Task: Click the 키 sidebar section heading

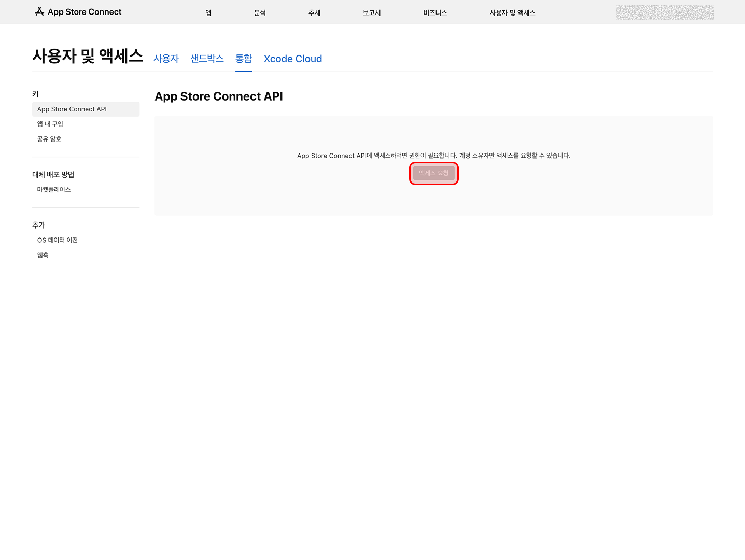Action: [x=35, y=94]
